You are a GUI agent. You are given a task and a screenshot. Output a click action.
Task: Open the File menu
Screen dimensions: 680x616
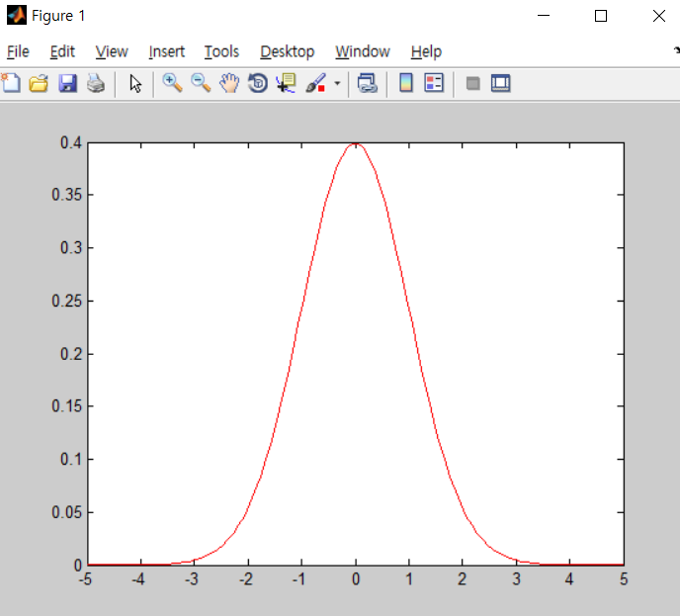pyautogui.click(x=18, y=51)
